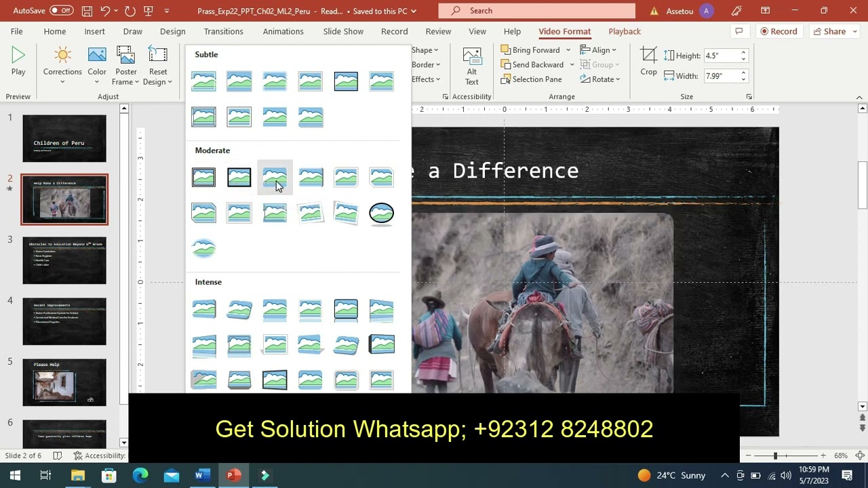The image size is (868, 488).
Task: Expand the Video Shape dropdown
Action: click(425, 50)
